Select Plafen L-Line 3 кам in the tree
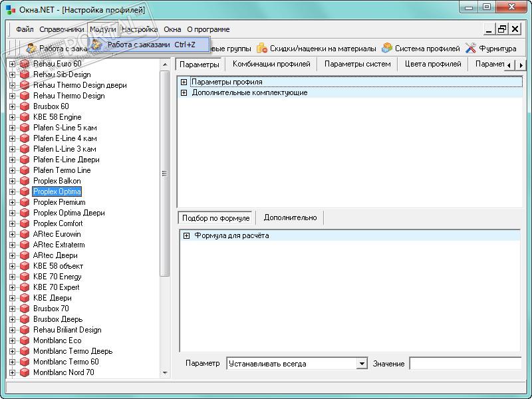The height and width of the screenshot is (399, 532). coord(65,149)
